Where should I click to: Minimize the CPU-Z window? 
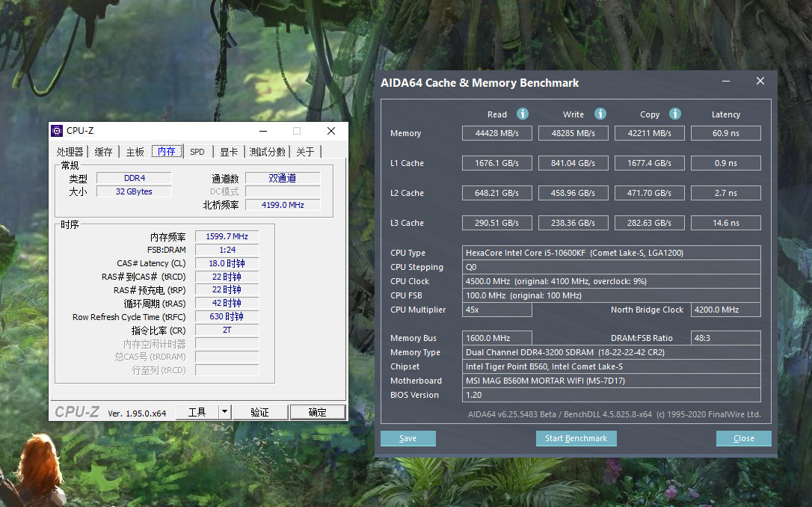coord(263,131)
